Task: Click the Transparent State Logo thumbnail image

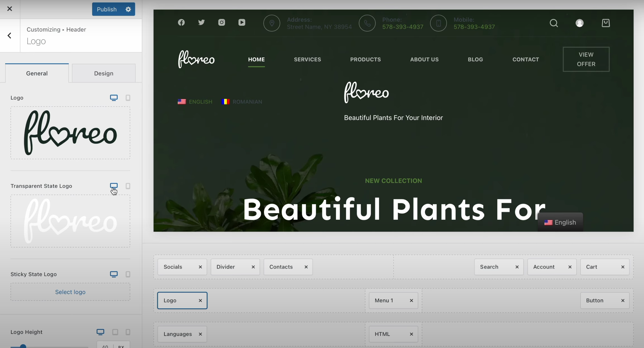Action: pos(70,221)
